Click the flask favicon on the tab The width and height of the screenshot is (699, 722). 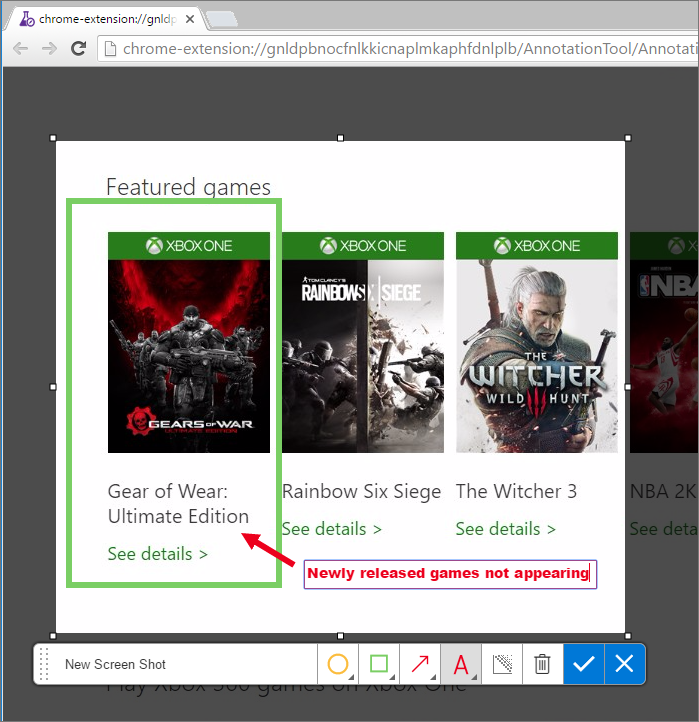pos(27,19)
